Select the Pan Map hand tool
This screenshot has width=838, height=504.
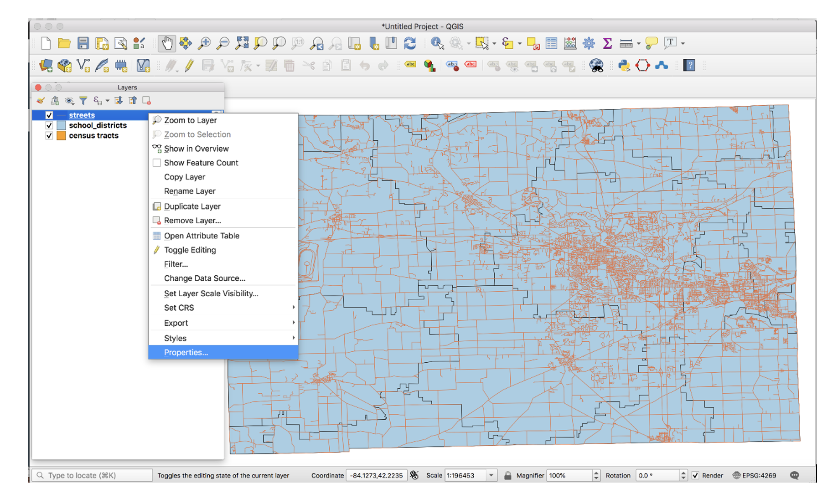[x=167, y=43]
